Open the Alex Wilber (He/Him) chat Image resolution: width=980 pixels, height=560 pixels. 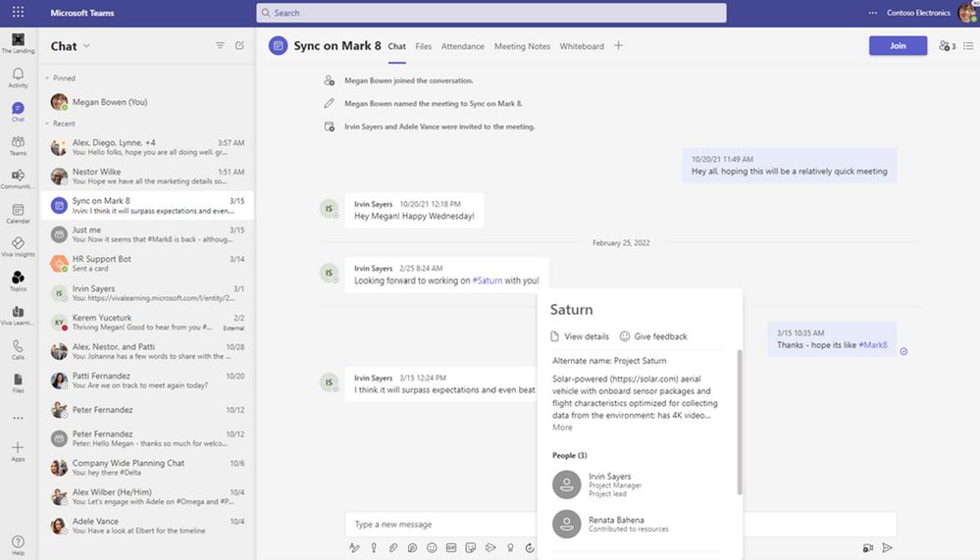coord(147,496)
